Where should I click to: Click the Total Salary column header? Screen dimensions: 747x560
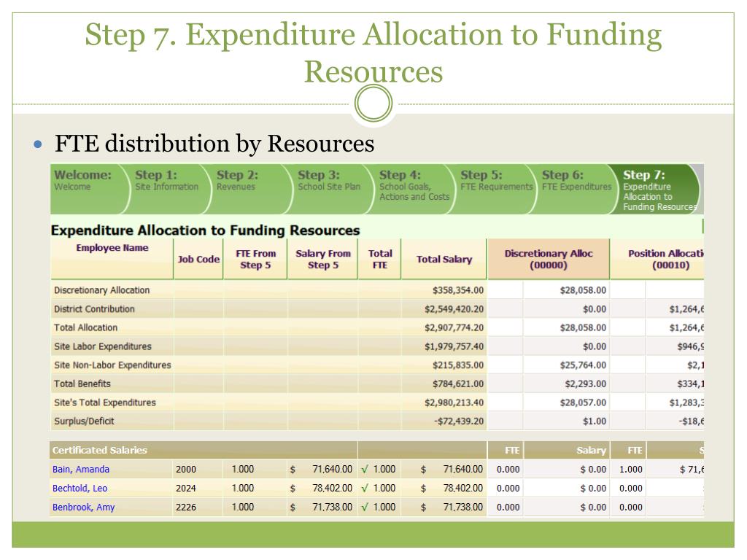[444, 259]
